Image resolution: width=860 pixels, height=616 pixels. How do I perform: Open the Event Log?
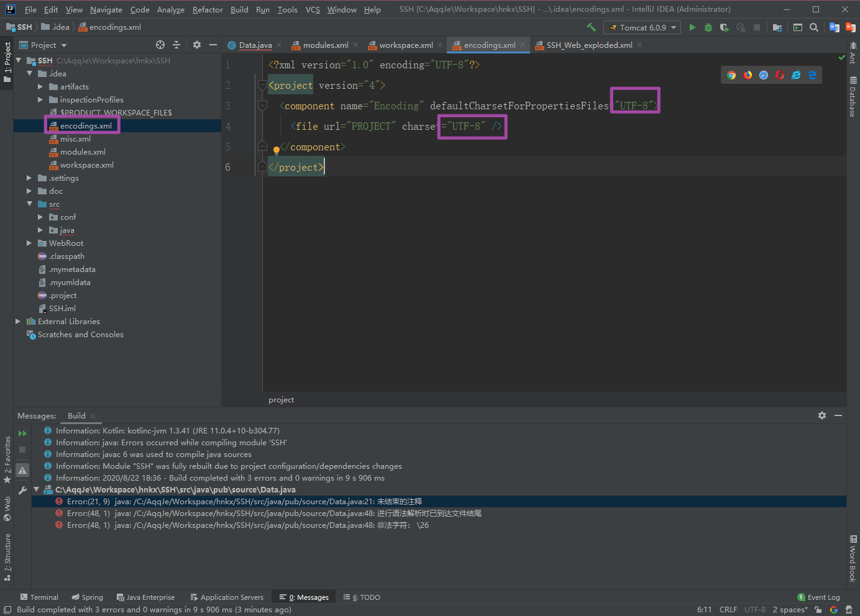tap(819, 597)
